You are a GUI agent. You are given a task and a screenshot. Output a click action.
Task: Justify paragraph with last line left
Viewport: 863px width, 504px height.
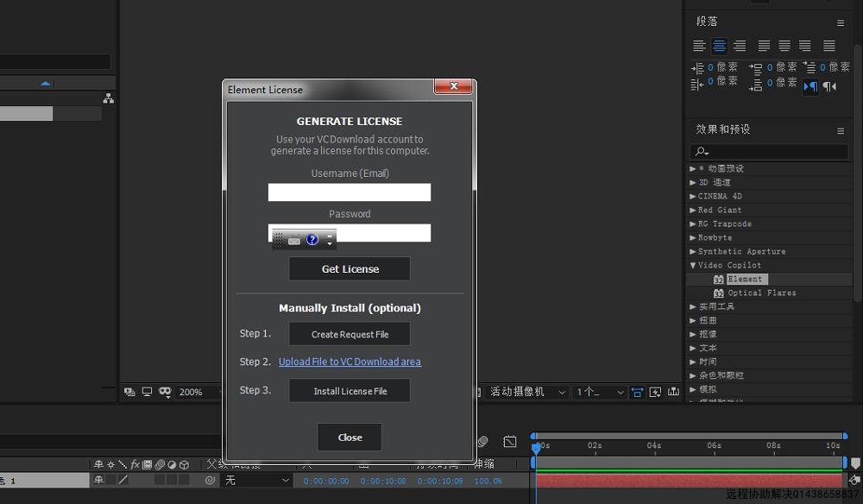coord(764,46)
